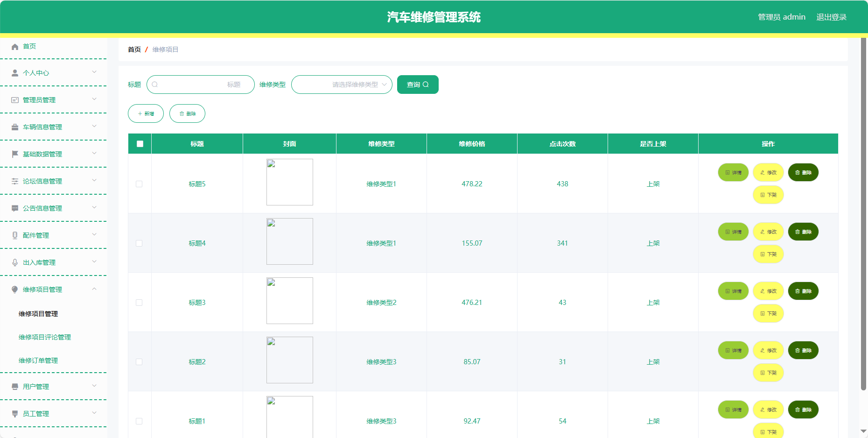Screen dimensions: 868x438
Task: Open details for 标题4
Action: [733, 232]
